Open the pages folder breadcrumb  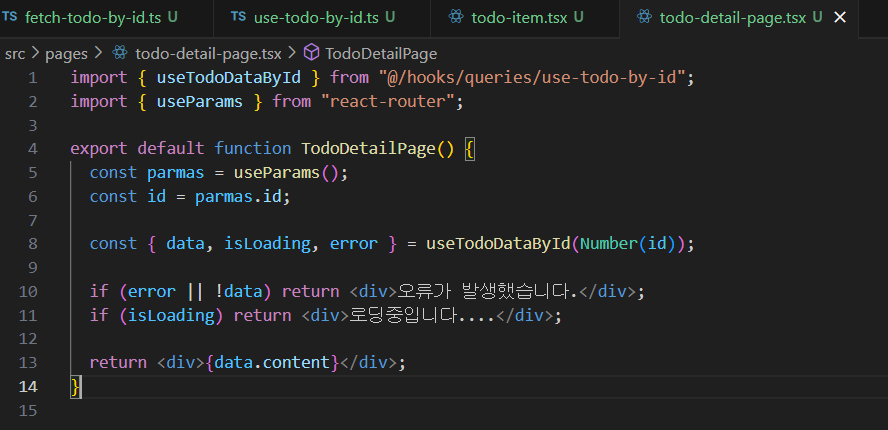pyautogui.click(x=68, y=53)
